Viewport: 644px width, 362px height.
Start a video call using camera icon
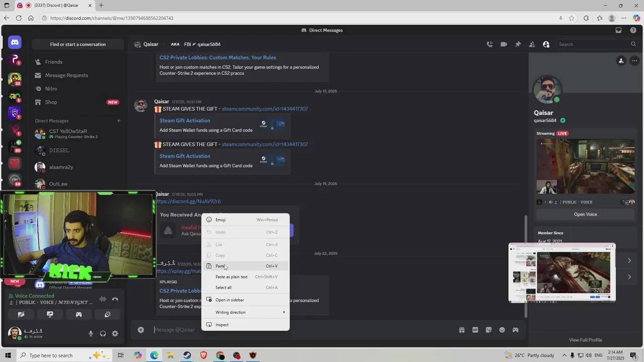[504, 44]
